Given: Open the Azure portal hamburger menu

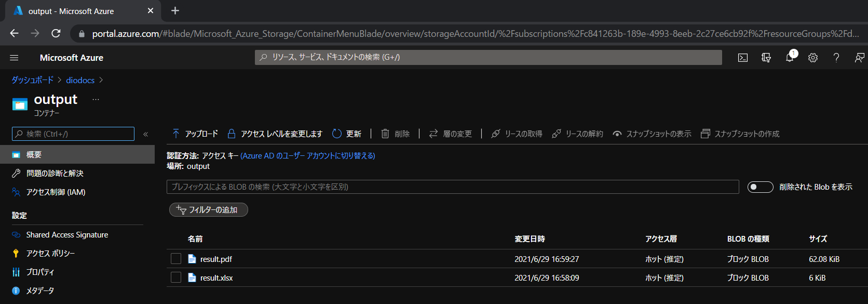Looking at the screenshot, I should pyautogui.click(x=14, y=58).
